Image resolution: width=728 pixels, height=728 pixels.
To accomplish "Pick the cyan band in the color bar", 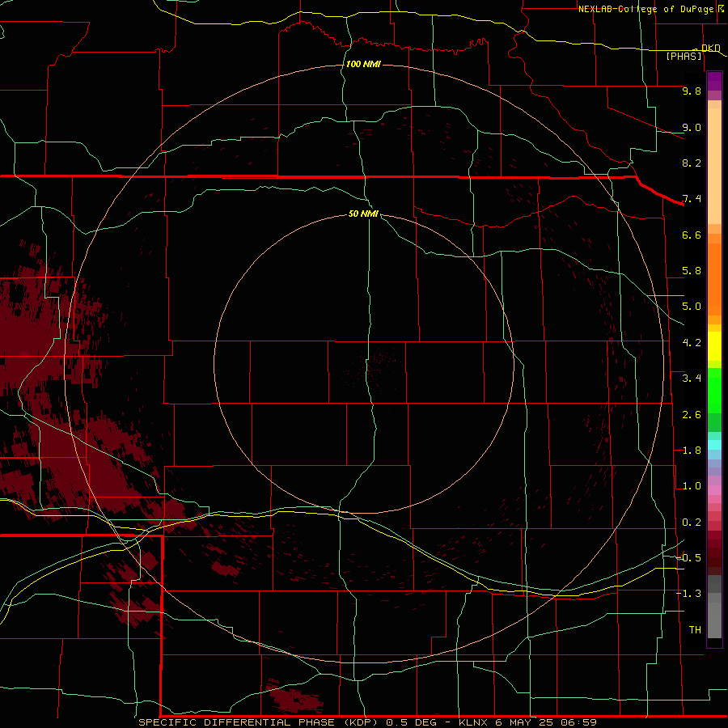I will pos(714,445).
